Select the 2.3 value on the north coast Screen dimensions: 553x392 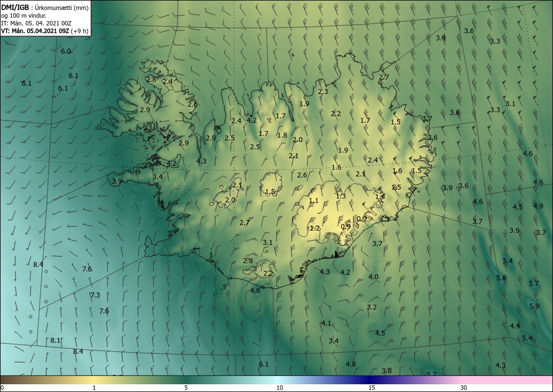(x=323, y=92)
